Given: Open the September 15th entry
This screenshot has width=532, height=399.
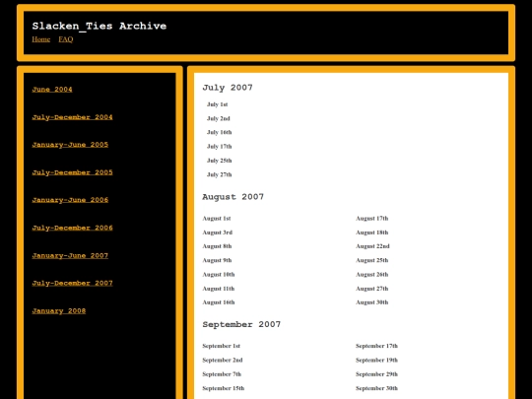Looking at the screenshot, I should tap(224, 388).
